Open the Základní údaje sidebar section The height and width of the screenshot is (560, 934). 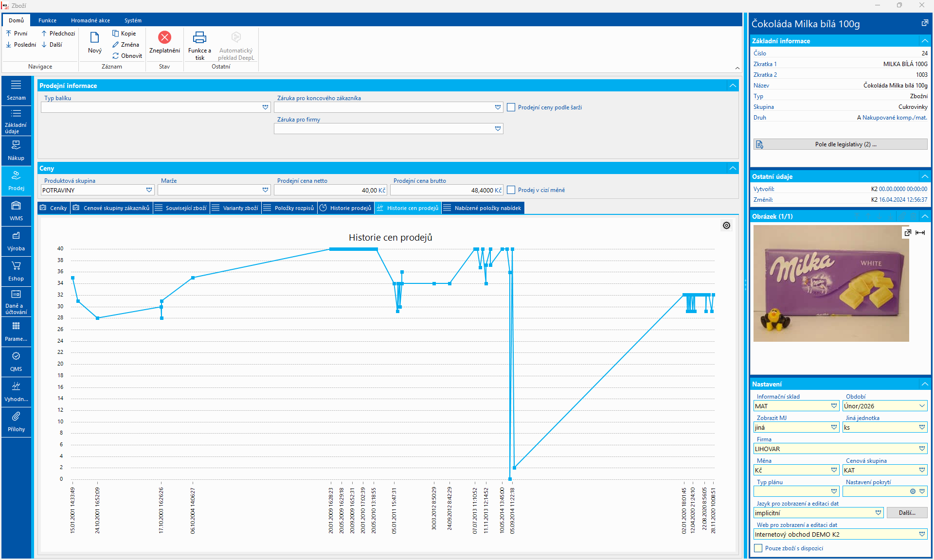tap(16, 121)
